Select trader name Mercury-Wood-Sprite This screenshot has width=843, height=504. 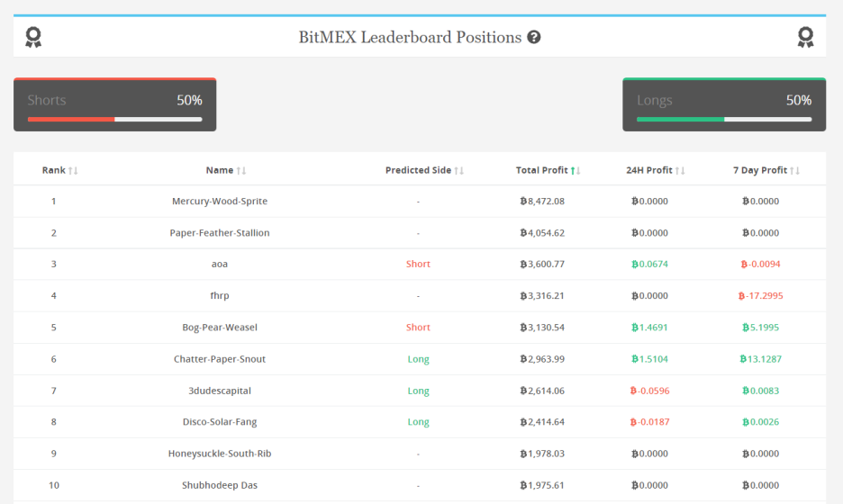point(220,201)
